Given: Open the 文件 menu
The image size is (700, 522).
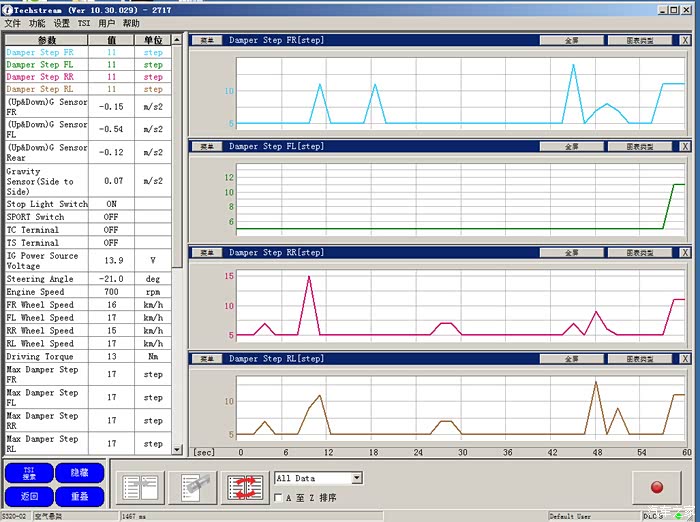Looking at the screenshot, I should click(13, 22).
